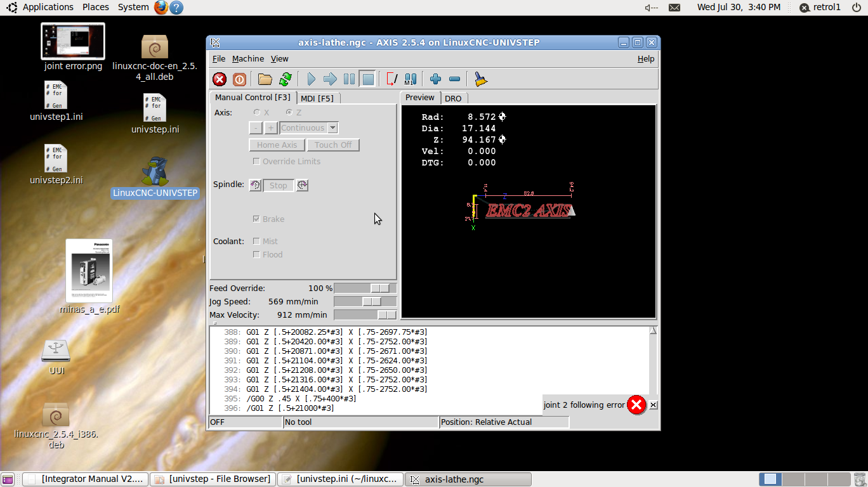This screenshot has height=487, width=868.
Task: Select the X axis radio button
Action: click(257, 112)
